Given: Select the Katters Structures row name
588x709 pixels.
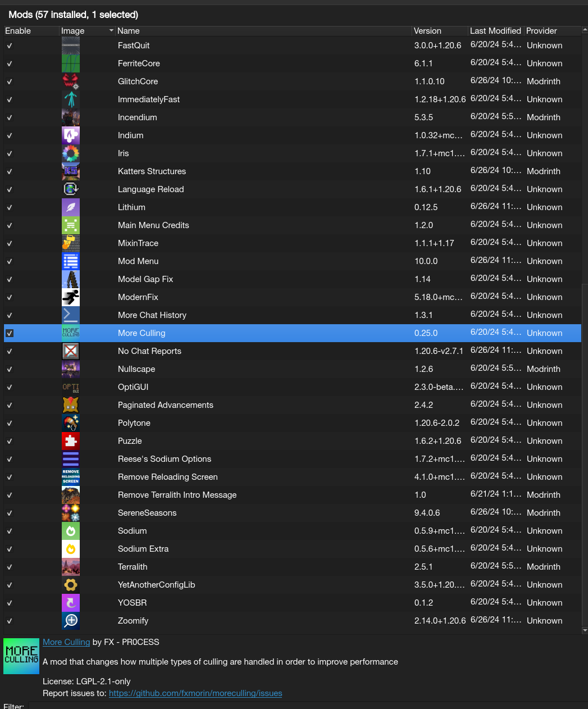Looking at the screenshot, I should pos(152,171).
